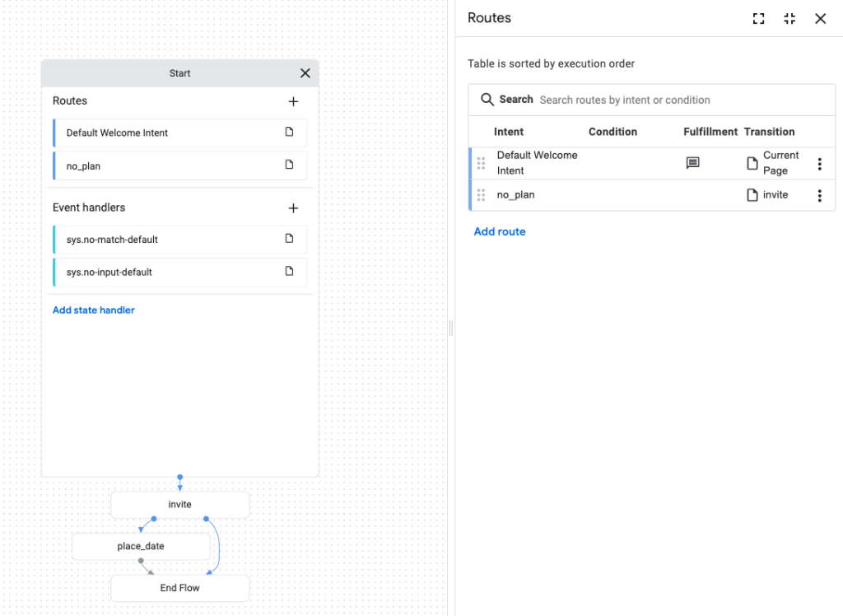Click the Add route link
The image size is (843, 616).
pyautogui.click(x=500, y=231)
